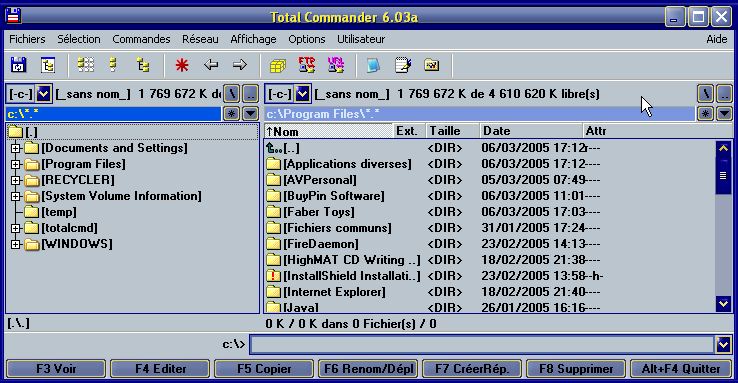Screen dimensions: 738x383
Task: Launch Wordpad via notepad-with-pen icon
Action: click(x=403, y=65)
